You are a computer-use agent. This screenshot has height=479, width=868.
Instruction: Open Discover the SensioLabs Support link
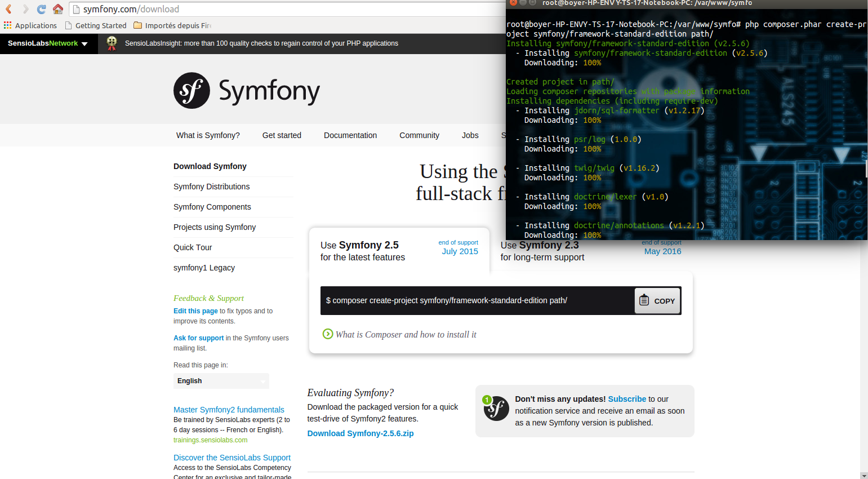(232, 458)
